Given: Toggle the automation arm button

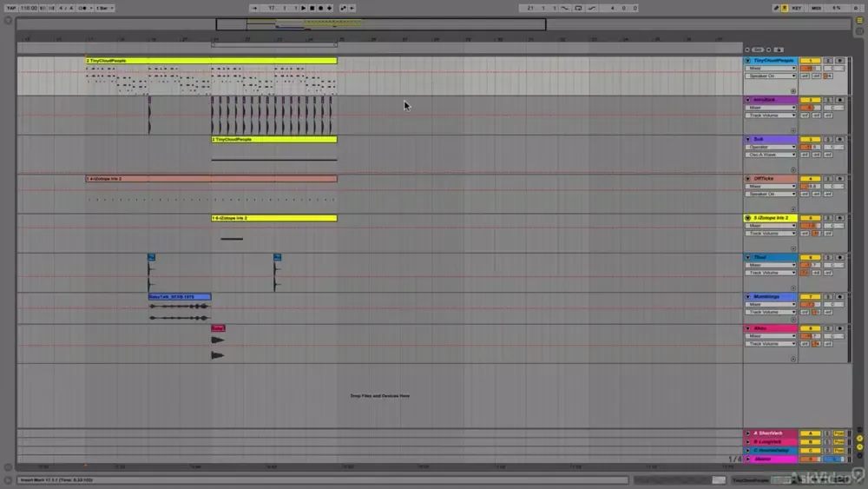Looking at the screenshot, I should (x=343, y=9).
